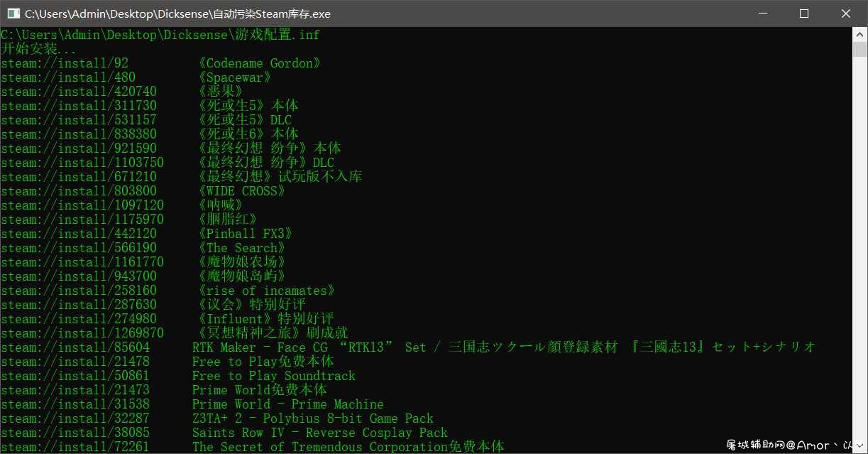
Task: Click the 《魔物娘岛屿》 title
Action: click(242, 276)
